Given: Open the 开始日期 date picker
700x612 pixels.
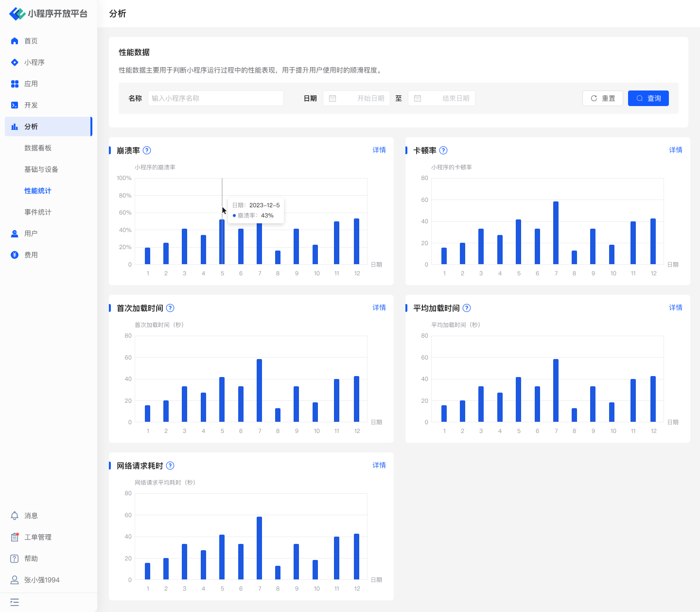Looking at the screenshot, I should pos(356,98).
